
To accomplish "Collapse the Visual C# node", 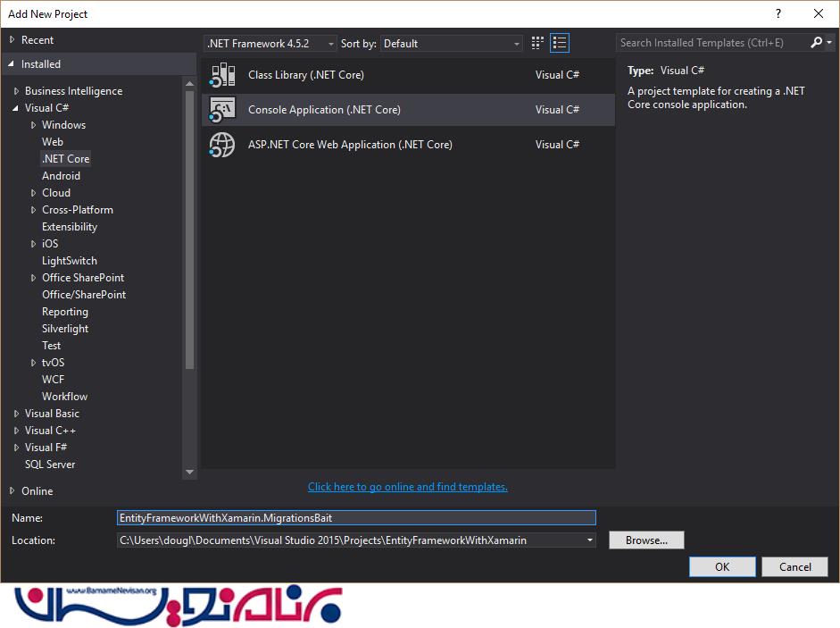I will point(15,108).
